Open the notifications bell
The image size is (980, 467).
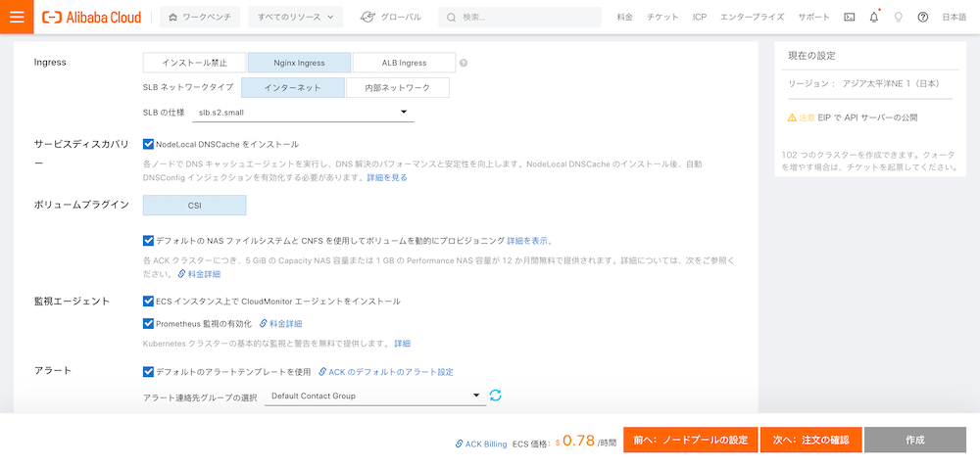point(873,17)
